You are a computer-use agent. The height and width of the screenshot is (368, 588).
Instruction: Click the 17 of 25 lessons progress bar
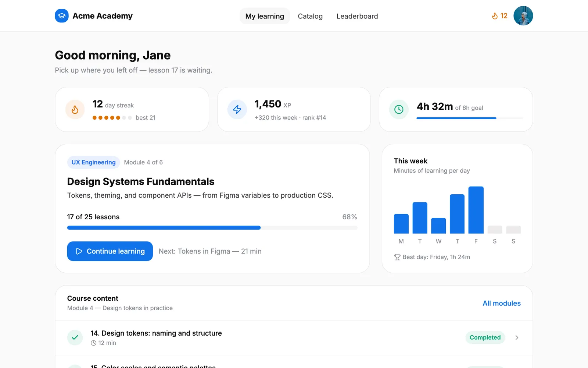[x=212, y=228]
